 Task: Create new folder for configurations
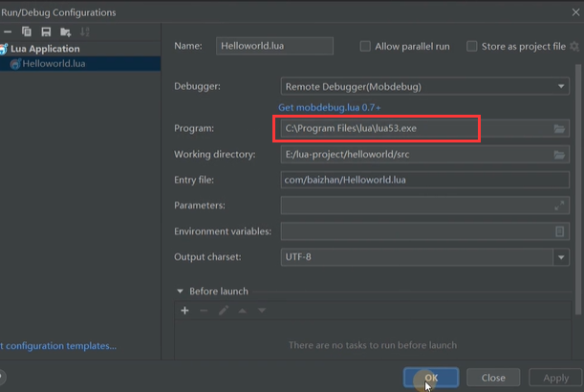pos(66,33)
